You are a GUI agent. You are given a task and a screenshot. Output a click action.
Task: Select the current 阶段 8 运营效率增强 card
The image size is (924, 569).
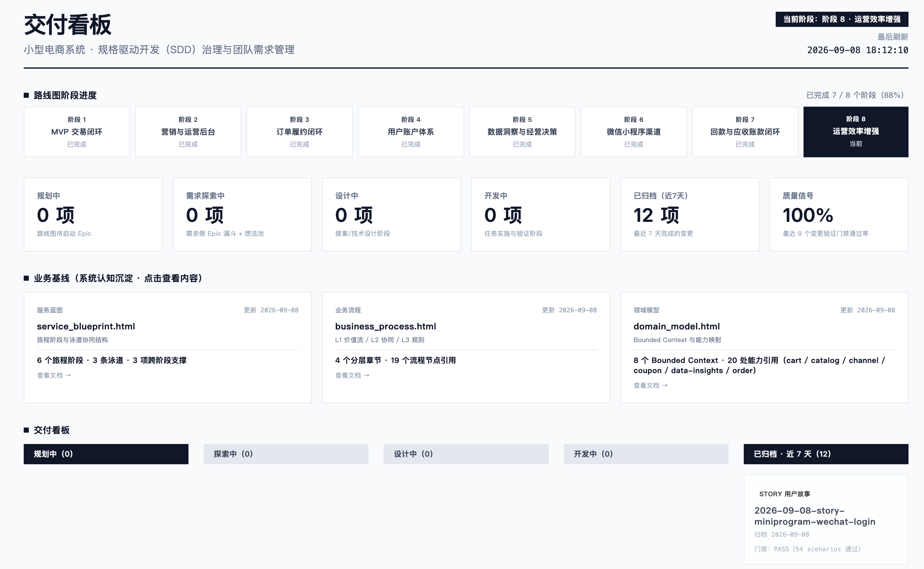[856, 132]
